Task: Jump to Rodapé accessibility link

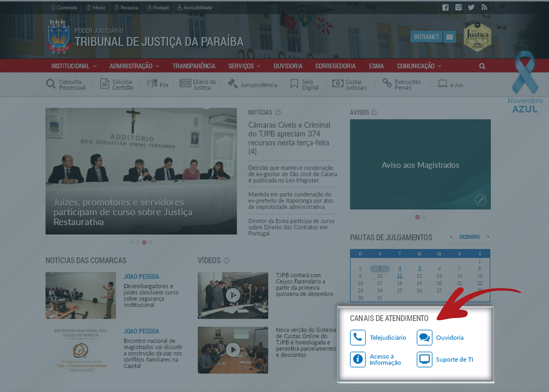Action: tap(158, 8)
